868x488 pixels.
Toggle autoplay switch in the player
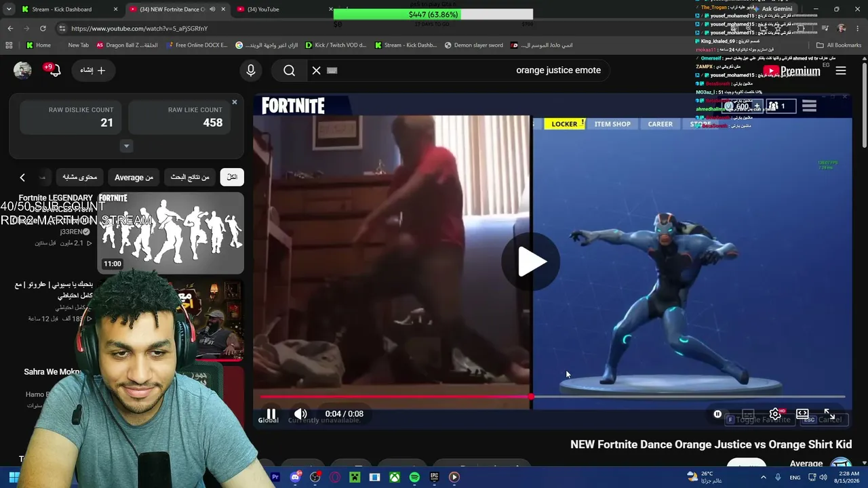717,413
